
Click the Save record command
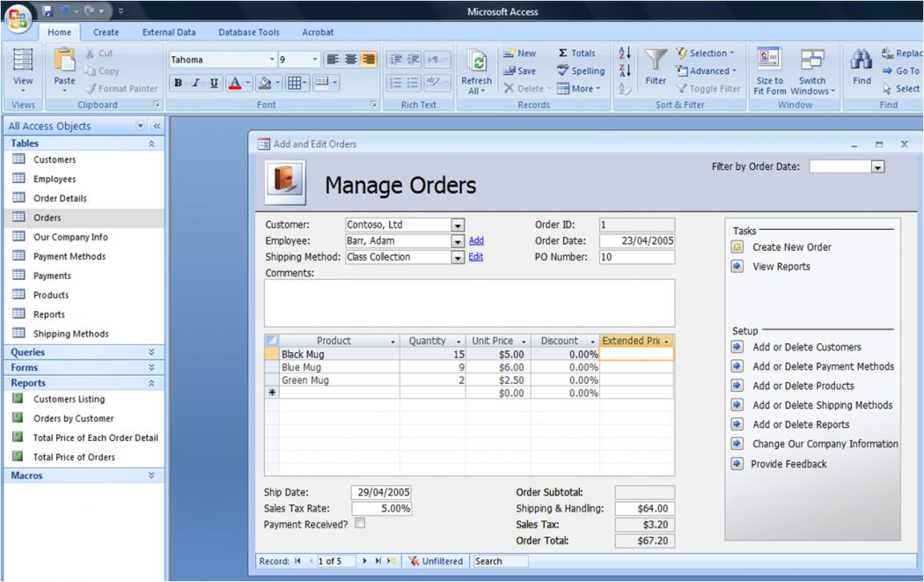click(x=519, y=70)
